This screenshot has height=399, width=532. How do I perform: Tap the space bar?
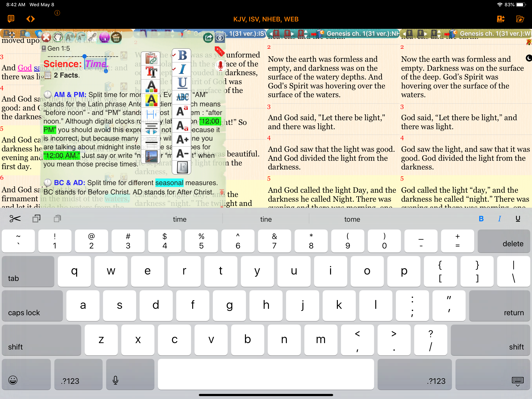click(x=266, y=374)
